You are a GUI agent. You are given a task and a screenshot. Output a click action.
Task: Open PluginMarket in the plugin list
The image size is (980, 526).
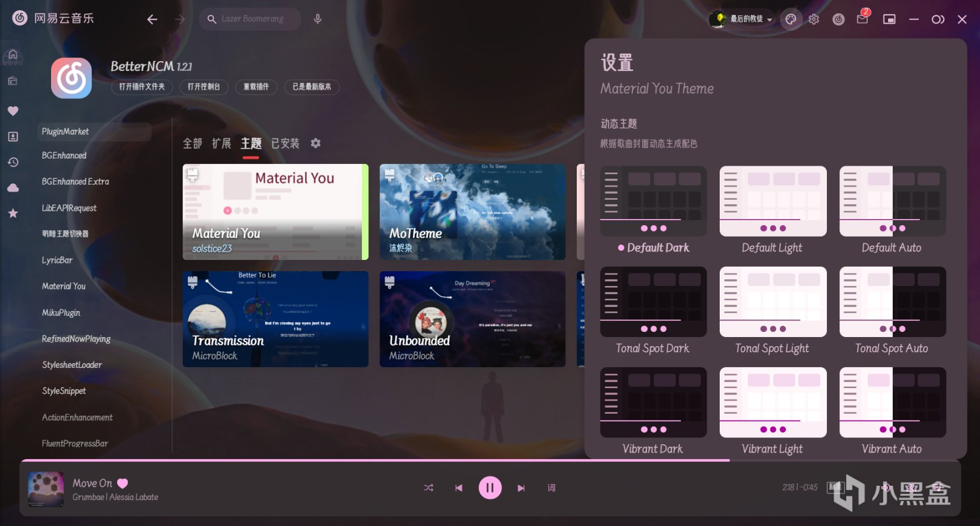pyautogui.click(x=94, y=132)
